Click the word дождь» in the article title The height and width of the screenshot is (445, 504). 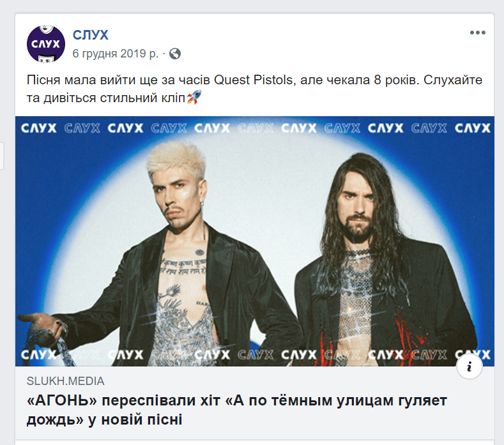[55, 419]
